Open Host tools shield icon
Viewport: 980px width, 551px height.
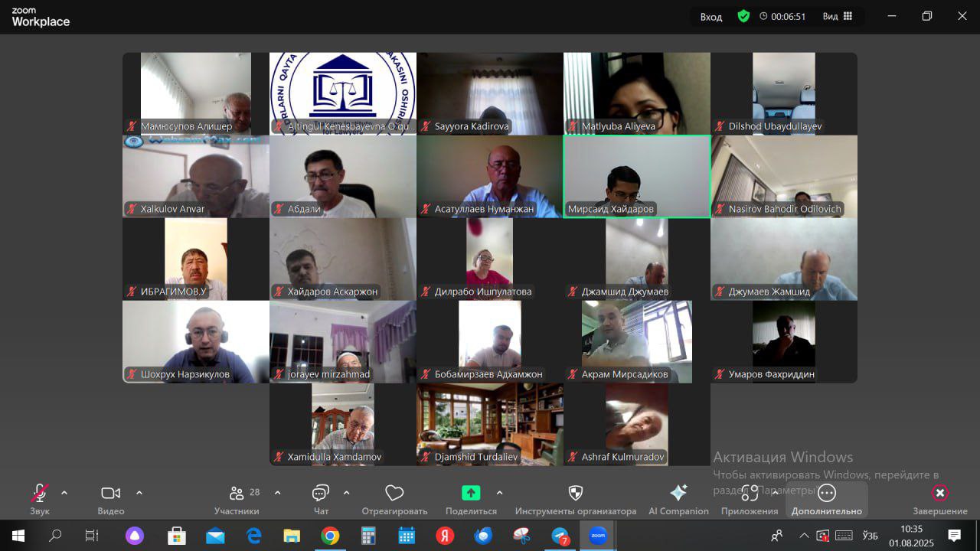[x=576, y=494]
